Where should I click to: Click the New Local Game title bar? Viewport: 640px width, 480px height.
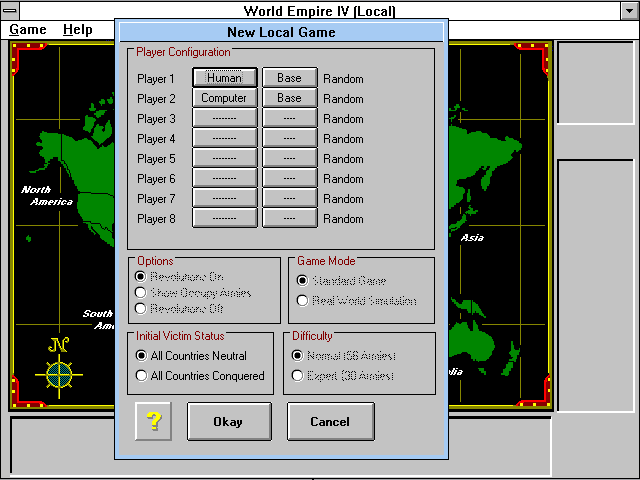pyautogui.click(x=281, y=32)
